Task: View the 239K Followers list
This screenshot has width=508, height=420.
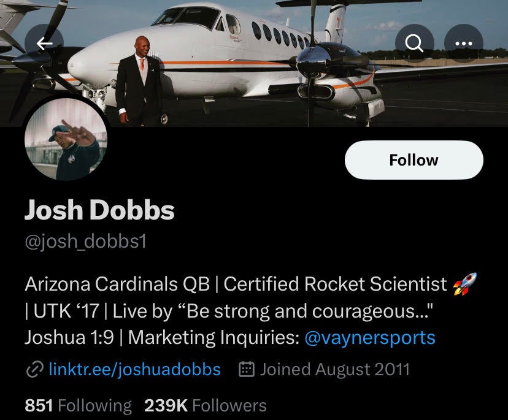Action: pyautogui.click(x=206, y=405)
